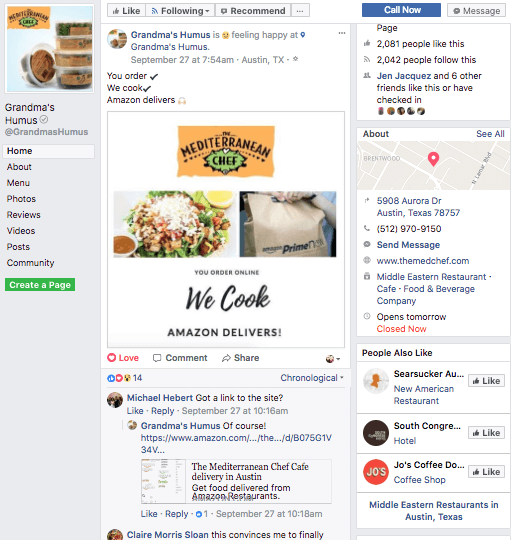This screenshot has height=540, width=511.
Task: Open the comment-as profile selector dropdown
Action: pyautogui.click(x=333, y=359)
